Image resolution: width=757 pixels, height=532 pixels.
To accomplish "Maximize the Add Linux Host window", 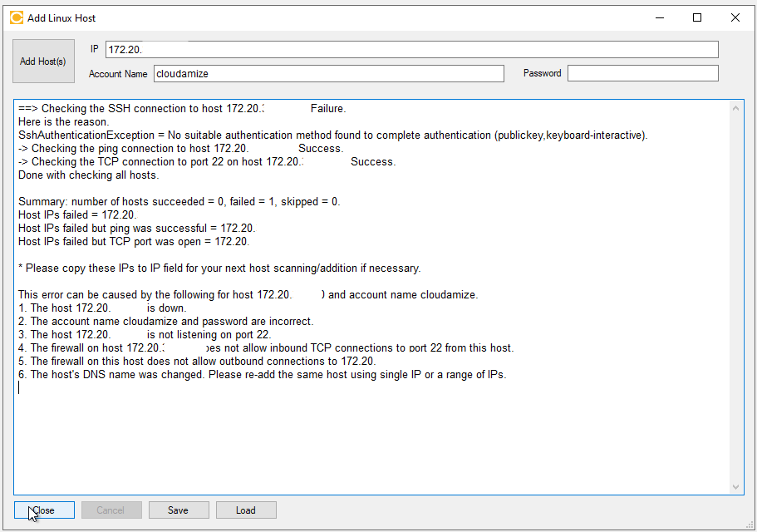I will pos(697,17).
